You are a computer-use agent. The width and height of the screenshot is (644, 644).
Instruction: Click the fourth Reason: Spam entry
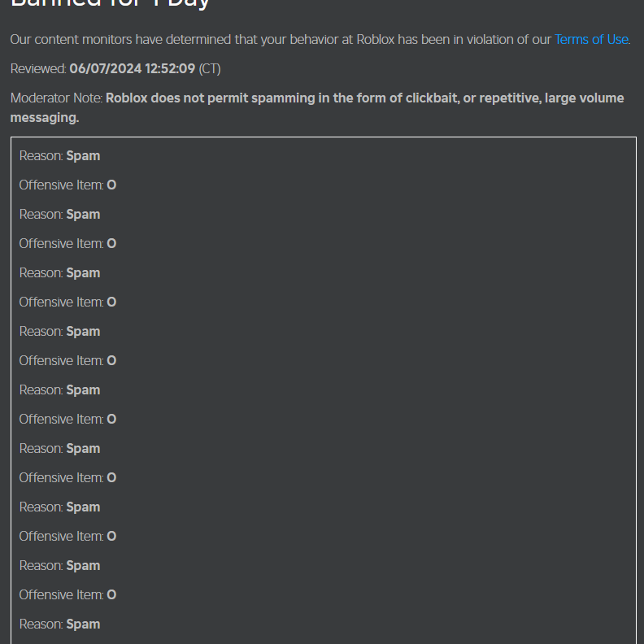59,332
